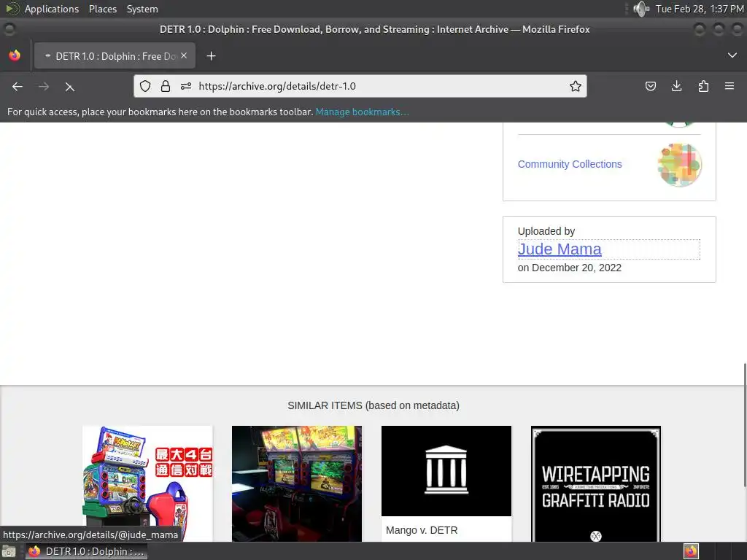Open a new tab with plus button
747x560 pixels.
(x=211, y=56)
